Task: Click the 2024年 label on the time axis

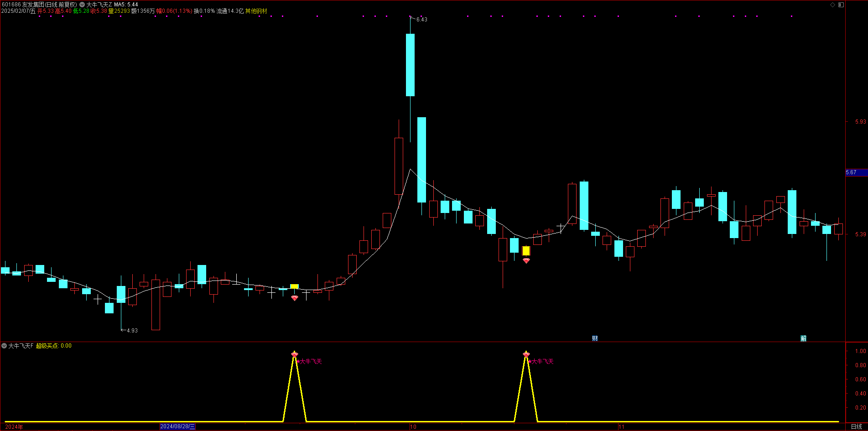Action: coord(14,427)
